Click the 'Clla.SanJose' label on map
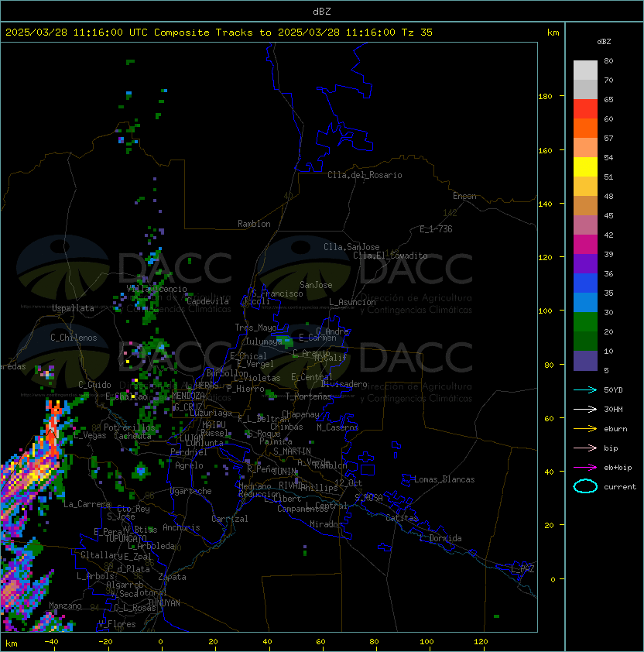 [351, 247]
